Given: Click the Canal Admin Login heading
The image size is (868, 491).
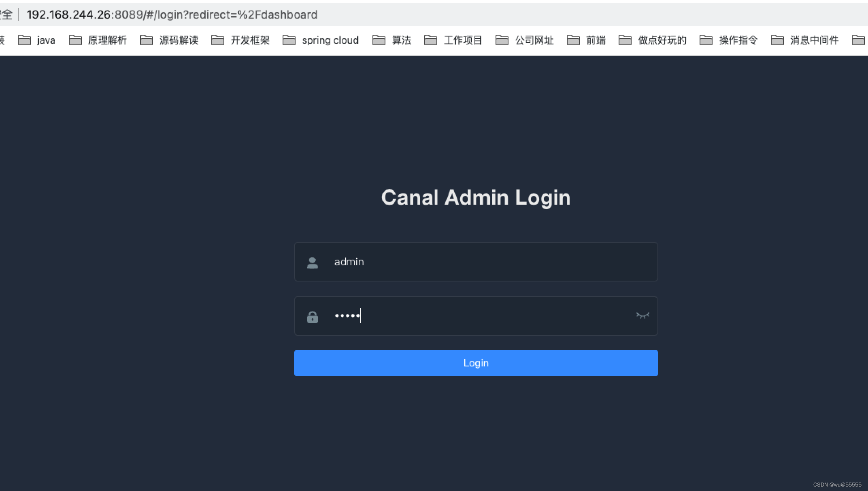Looking at the screenshot, I should [476, 197].
